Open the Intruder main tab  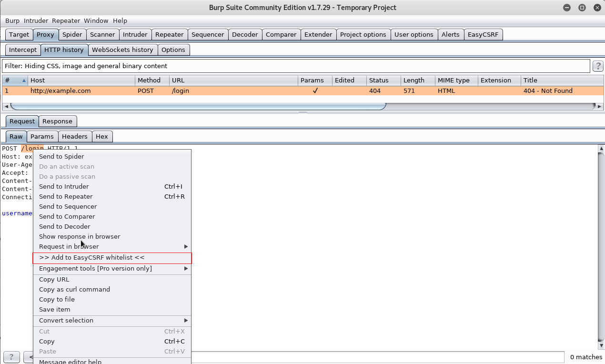135,34
